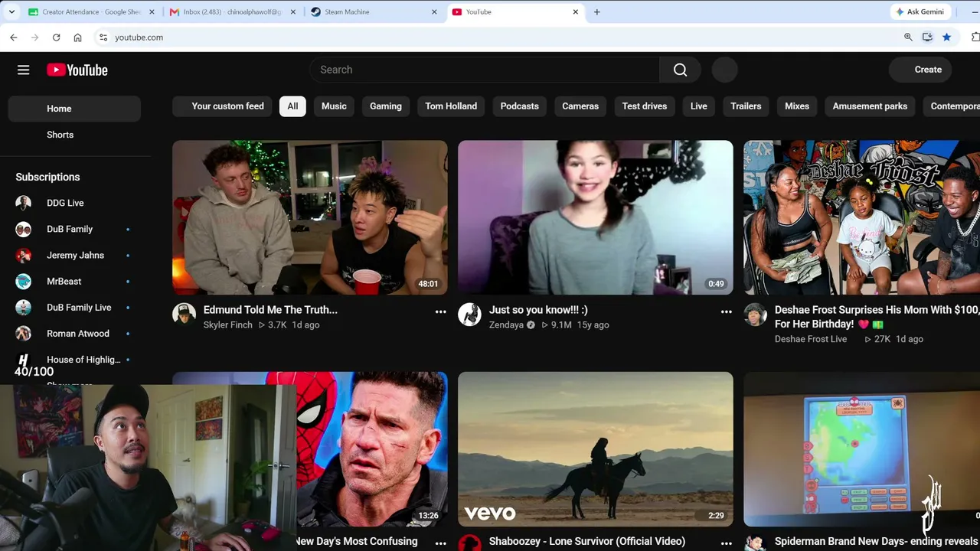This screenshot has width=980, height=551.
Task: Play Edmund Told Me The Truth thumbnail
Action: click(310, 217)
